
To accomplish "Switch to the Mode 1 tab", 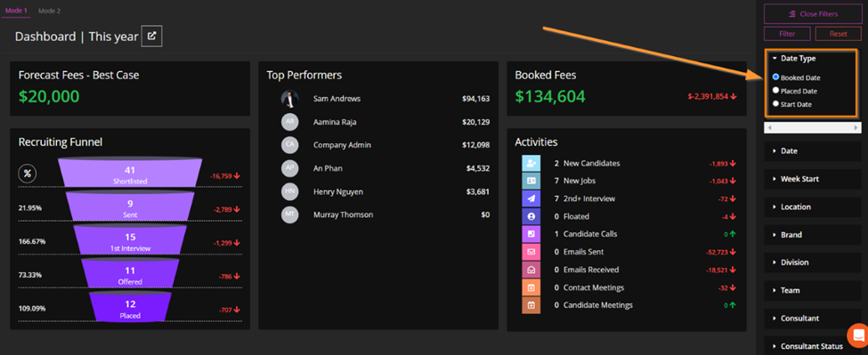I will pyautogui.click(x=16, y=11).
